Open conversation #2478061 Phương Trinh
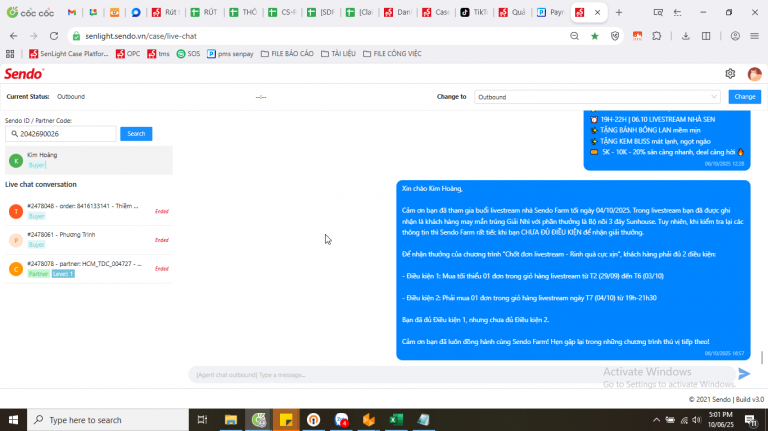The image size is (768, 431). 89,240
